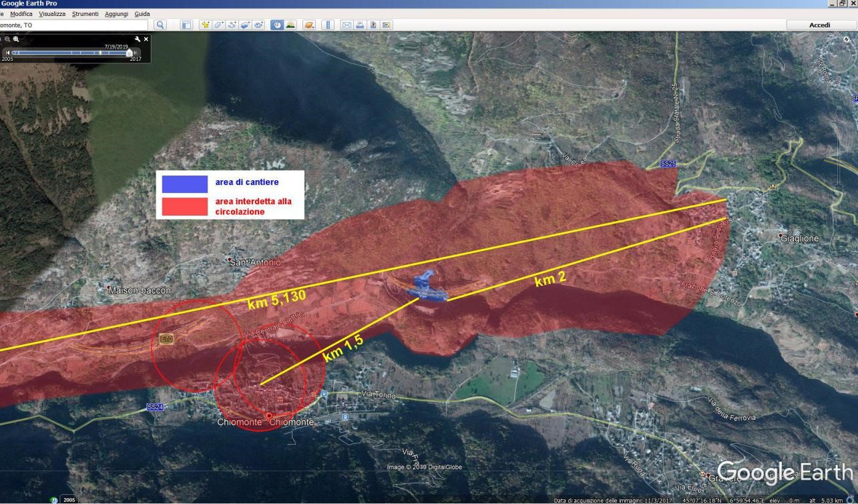
Task: Click the Print icon in toolbar
Action: tap(360, 25)
